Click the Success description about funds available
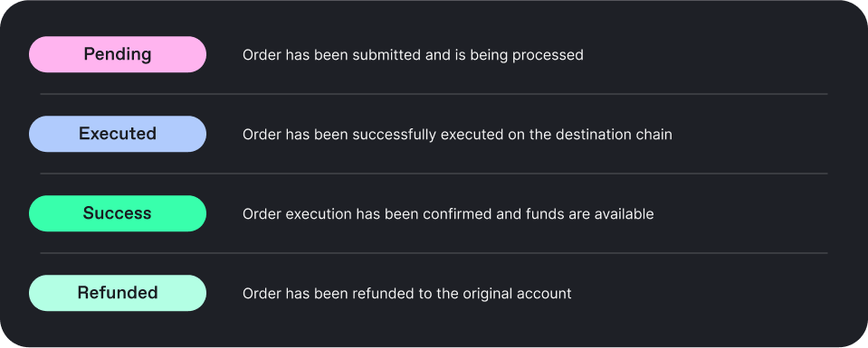Screen dimensions: 868x348 pos(448,214)
